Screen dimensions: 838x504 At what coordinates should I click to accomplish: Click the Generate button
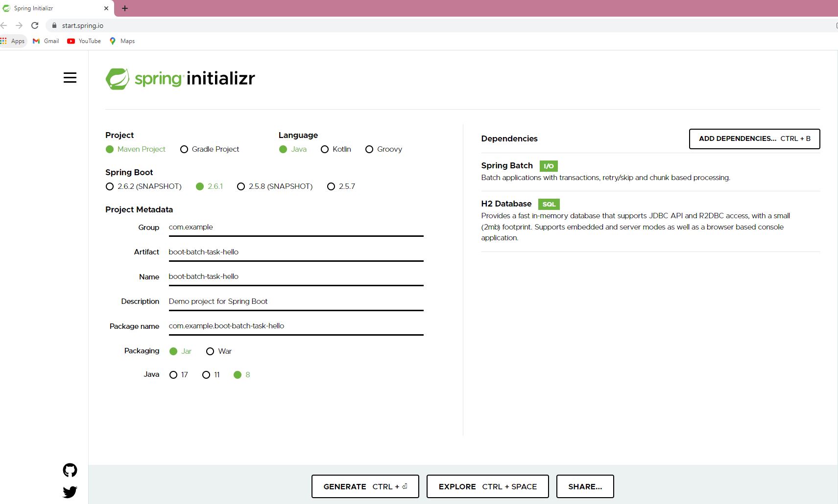(365, 486)
